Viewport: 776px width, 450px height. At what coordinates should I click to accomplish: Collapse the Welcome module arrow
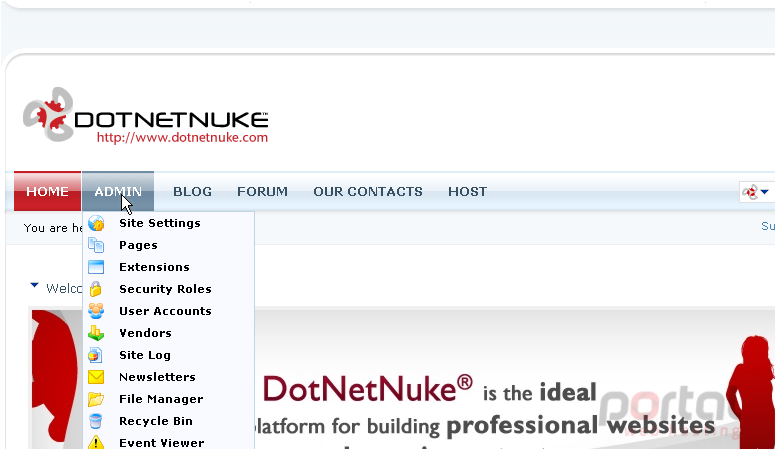pyautogui.click(x=34, y=286)
